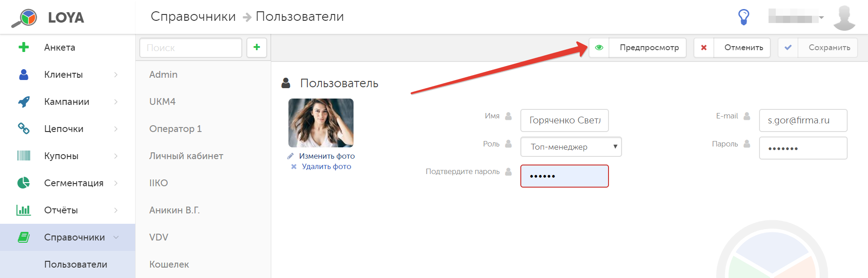The width and height of the screenshot is (868, 278).
Task: Focus the Имя field with Горяченко
Action: 564,120
